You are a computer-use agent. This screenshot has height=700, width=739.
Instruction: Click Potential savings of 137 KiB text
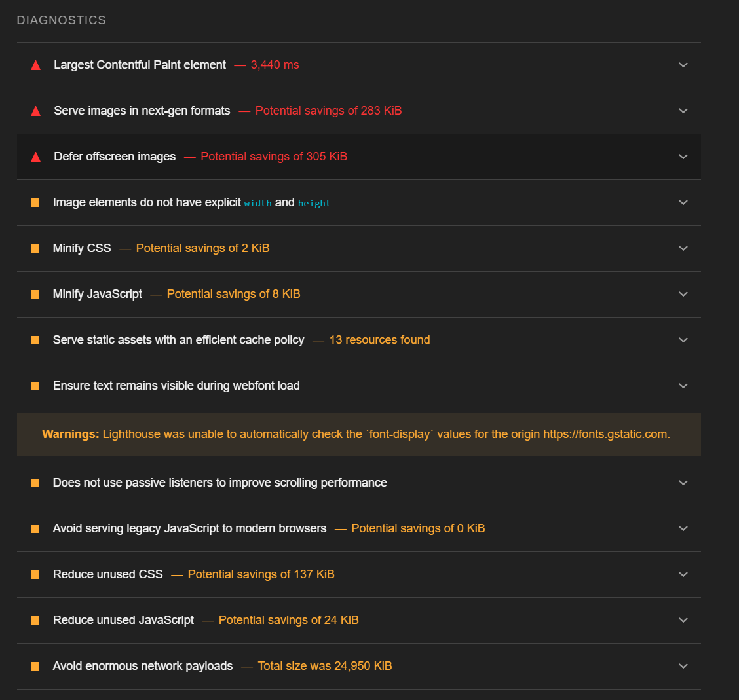(x=261, y=574)
